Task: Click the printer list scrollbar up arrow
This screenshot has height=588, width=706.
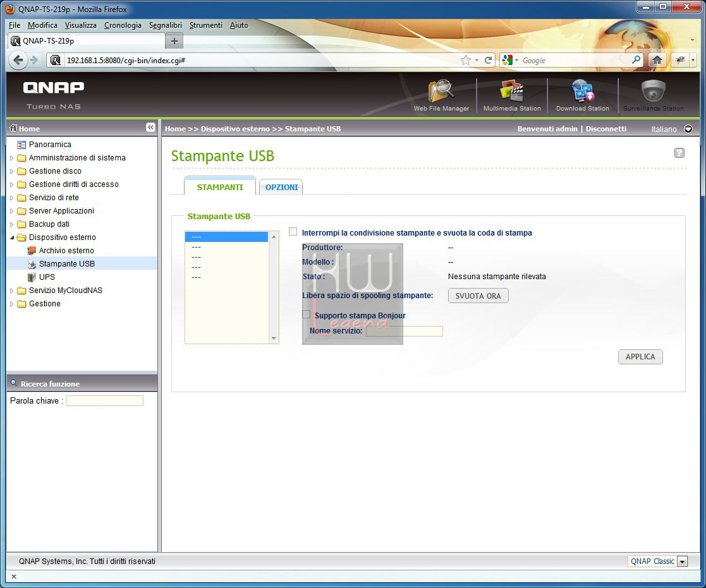Action: (x=273, y=237)
